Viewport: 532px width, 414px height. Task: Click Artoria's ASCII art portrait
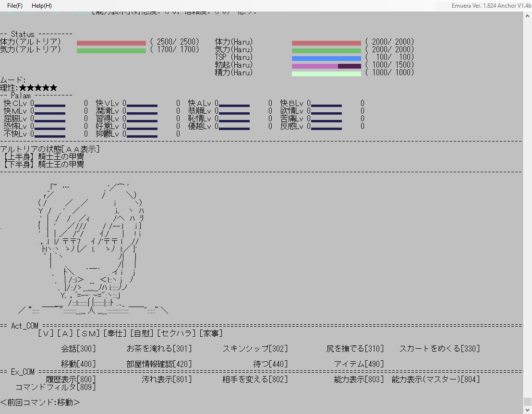click(x=91, y=249)
